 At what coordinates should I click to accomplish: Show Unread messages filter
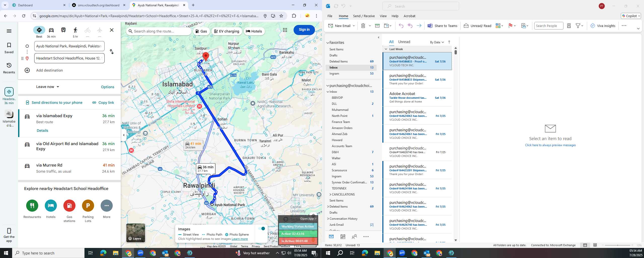click(x=404, y=42)
